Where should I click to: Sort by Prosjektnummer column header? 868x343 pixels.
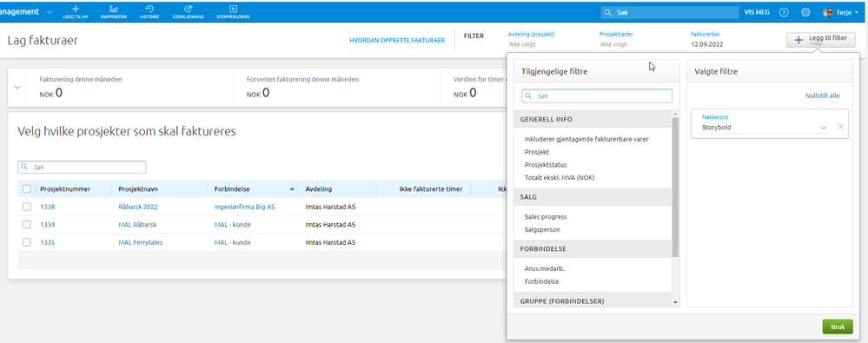tap(65, 189)
